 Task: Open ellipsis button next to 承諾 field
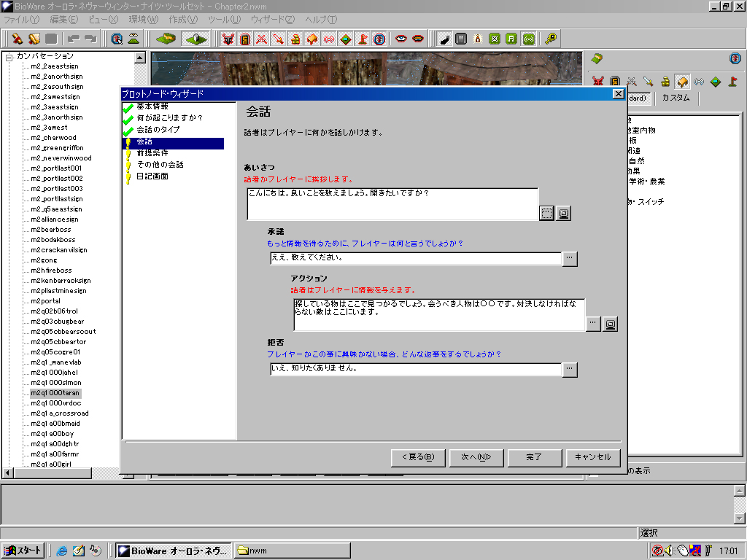click(570, 259)
